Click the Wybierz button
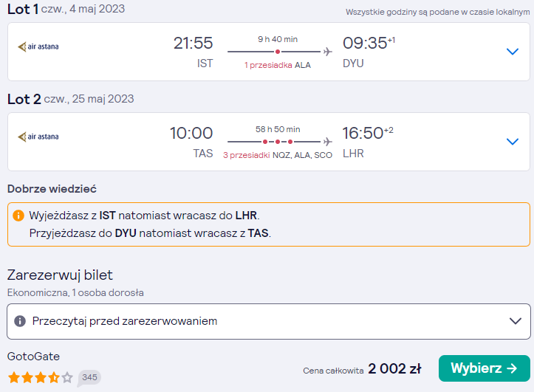The width and height of the screenshot is (534, 392). point(485,368)
